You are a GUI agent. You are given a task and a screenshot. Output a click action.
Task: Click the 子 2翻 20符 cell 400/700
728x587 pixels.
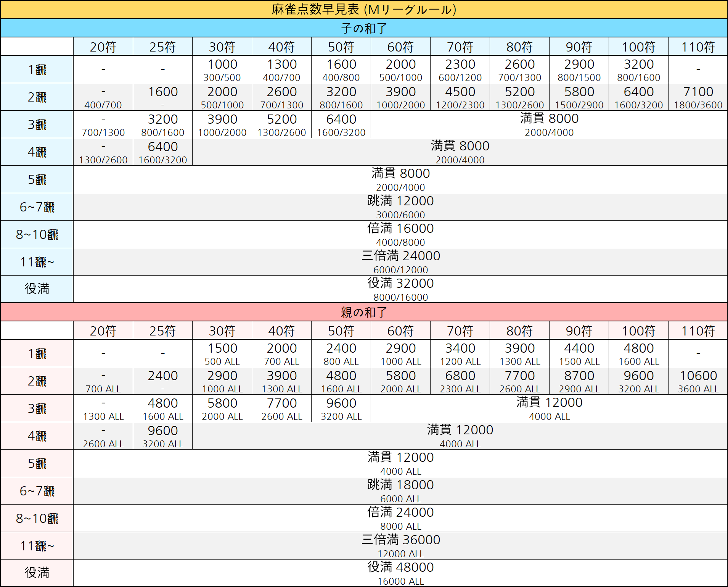(103, 97)
